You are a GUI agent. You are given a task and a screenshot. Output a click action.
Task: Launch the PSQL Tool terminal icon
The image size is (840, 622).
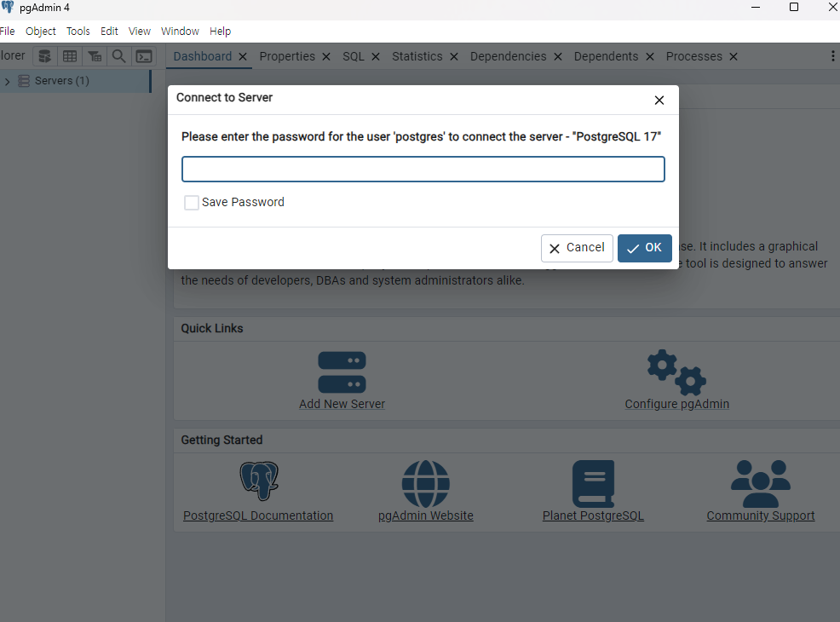[144, 56]
